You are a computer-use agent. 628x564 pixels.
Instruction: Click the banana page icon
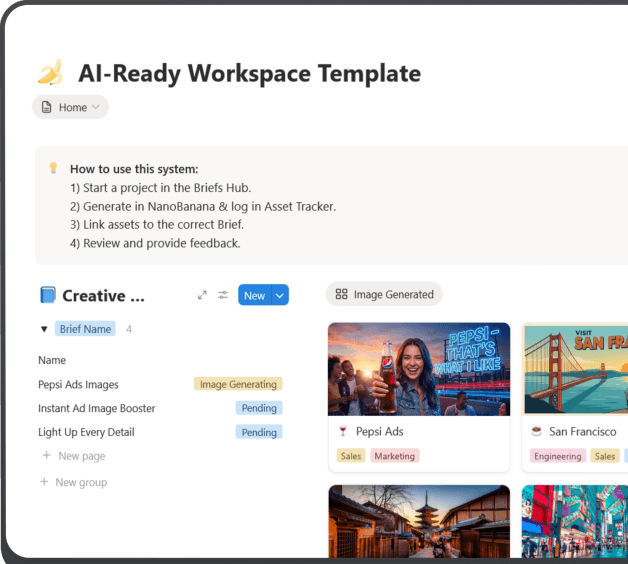(51, 73)
